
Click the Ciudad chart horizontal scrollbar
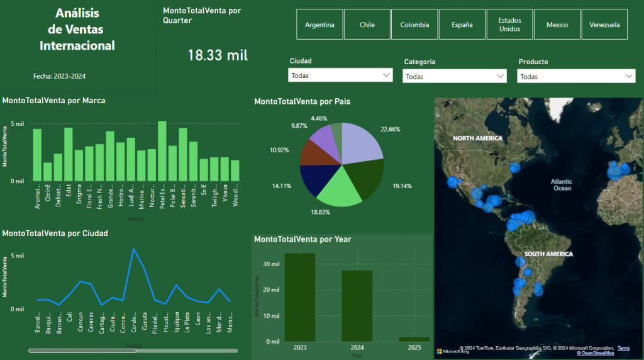click(x=82, y=351)
